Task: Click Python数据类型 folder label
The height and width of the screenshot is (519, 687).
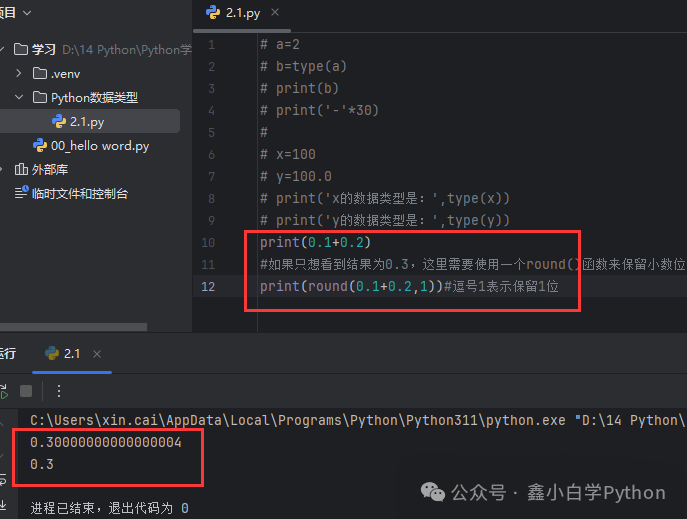Action: tap(94, 97)
